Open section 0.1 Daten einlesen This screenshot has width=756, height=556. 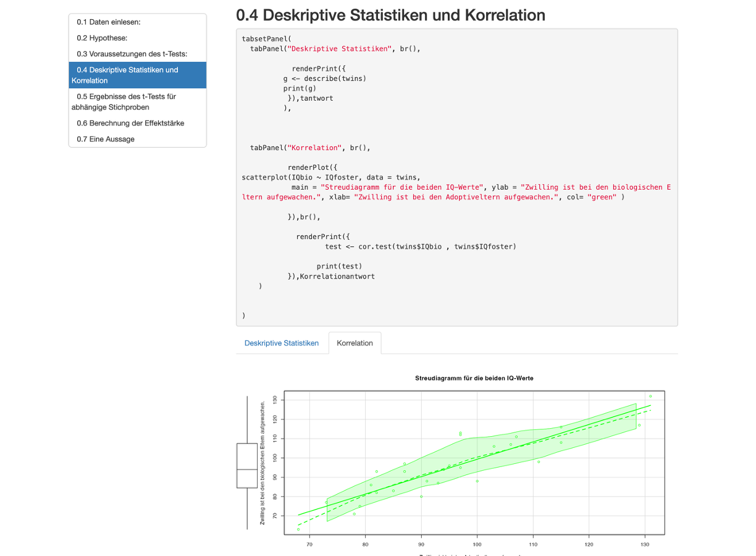tap(109, 22)
